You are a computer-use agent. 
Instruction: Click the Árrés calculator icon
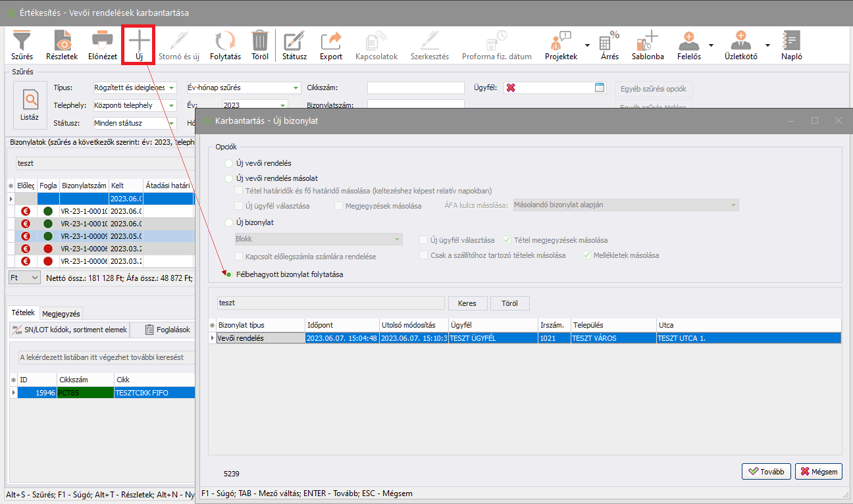click(609, 41)
